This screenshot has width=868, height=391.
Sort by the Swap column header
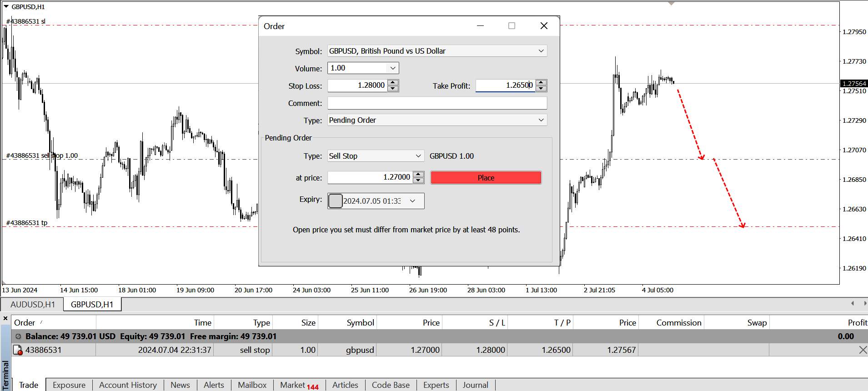737,323
